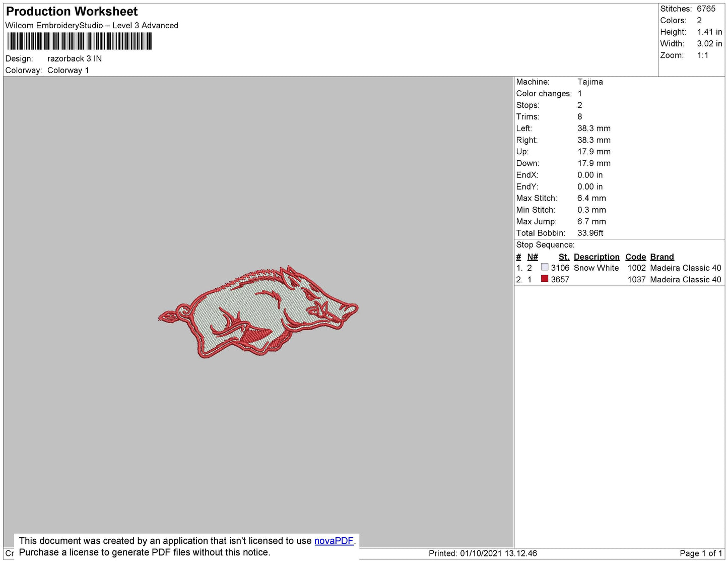Viewport: 728px width, 563px height.
Task: Click the EndX value 0.00 in
Action: coord(590,175)
